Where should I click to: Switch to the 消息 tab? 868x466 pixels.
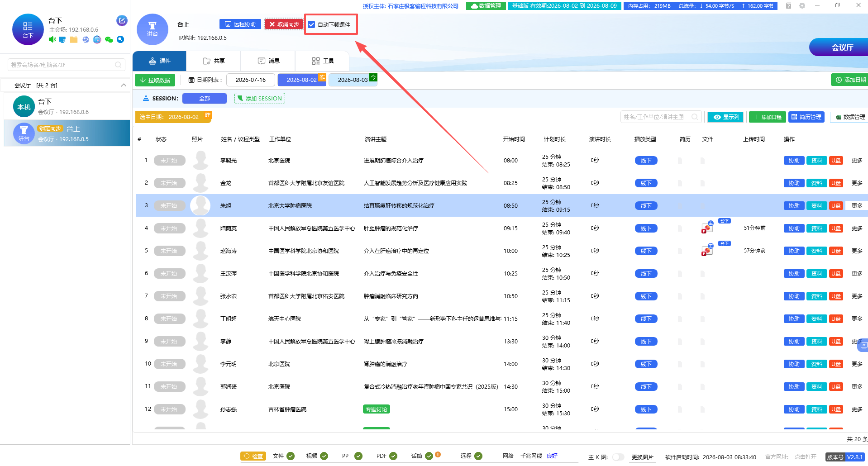268,61
